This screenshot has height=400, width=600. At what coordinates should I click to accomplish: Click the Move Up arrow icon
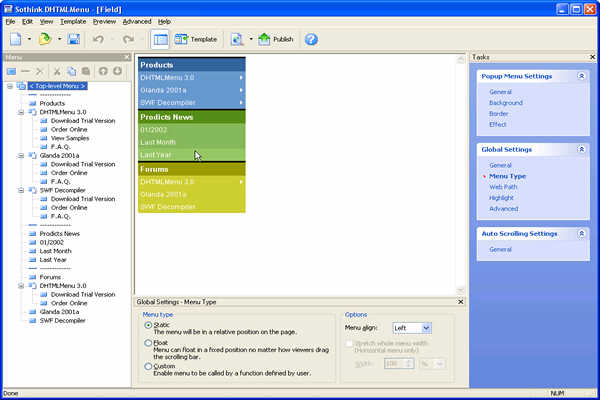pos(103,71)
